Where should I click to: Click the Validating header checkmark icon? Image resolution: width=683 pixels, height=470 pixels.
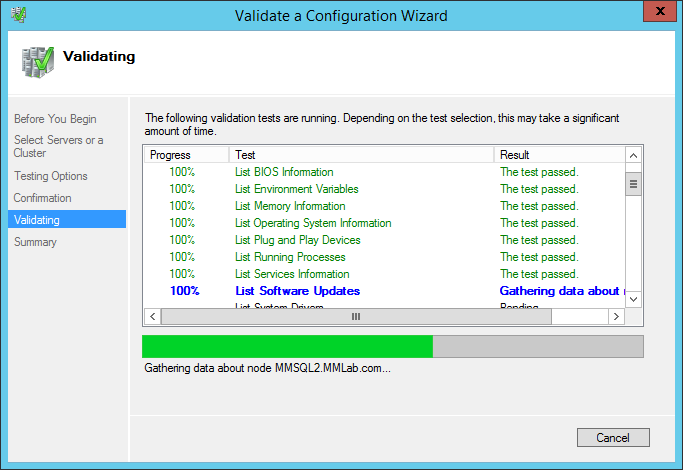(x=39, y=61)
